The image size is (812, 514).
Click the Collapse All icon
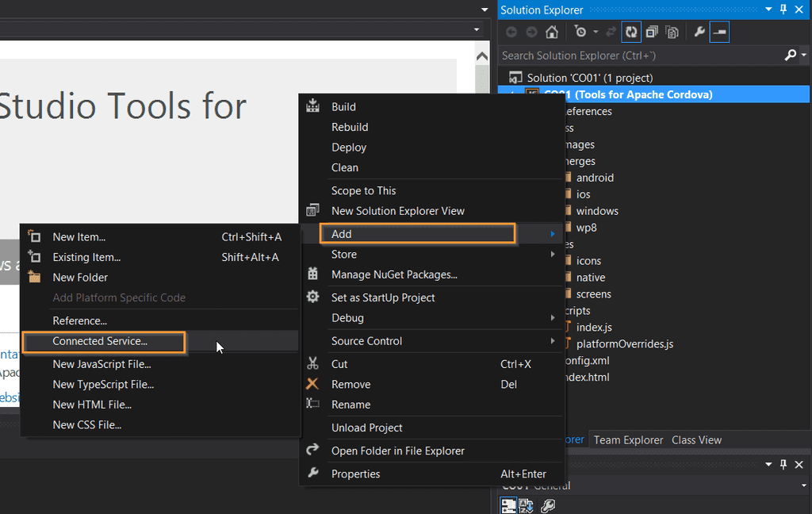652,32
